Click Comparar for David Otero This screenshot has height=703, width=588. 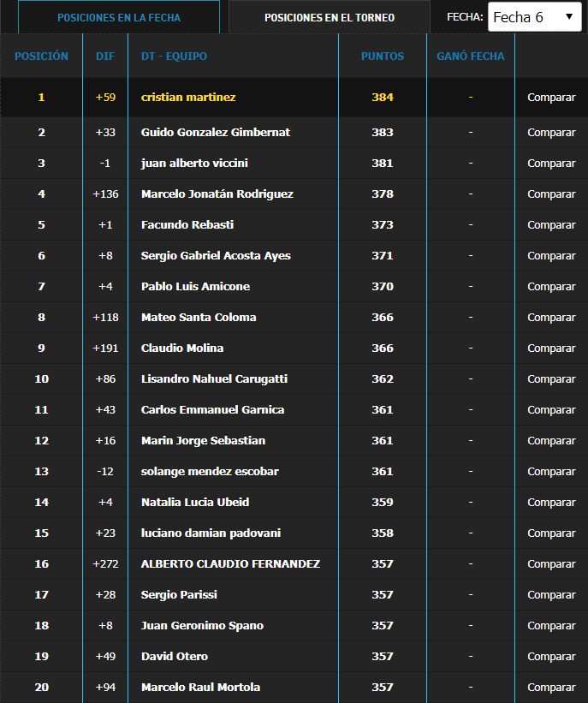tap(551, 657)
